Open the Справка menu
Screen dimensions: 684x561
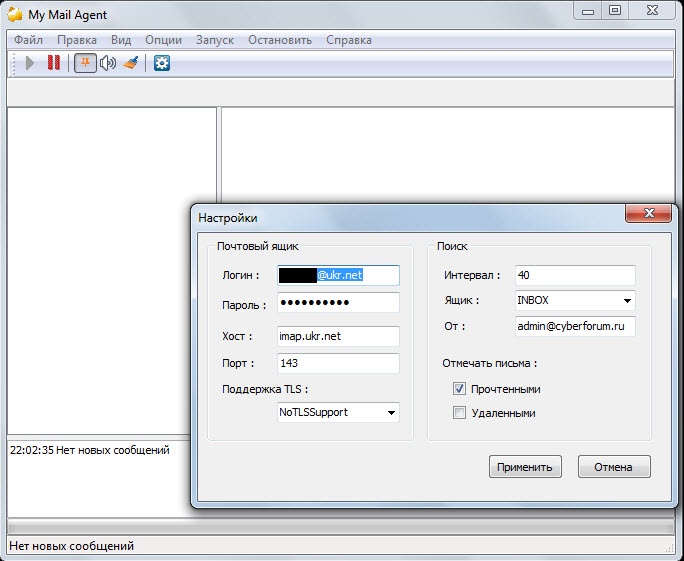(x=348, y=40)
